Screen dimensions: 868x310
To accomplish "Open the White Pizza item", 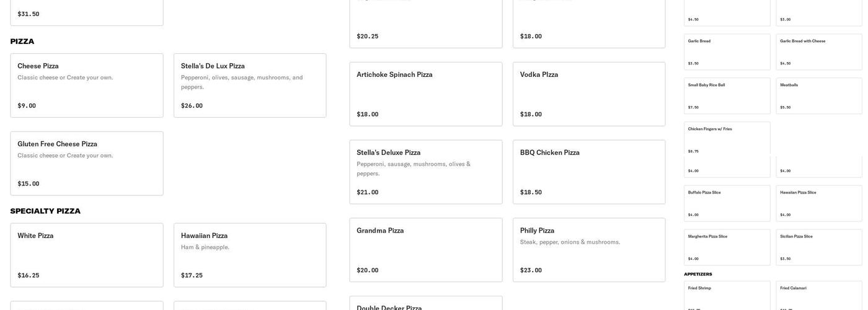I will point(87,255).
